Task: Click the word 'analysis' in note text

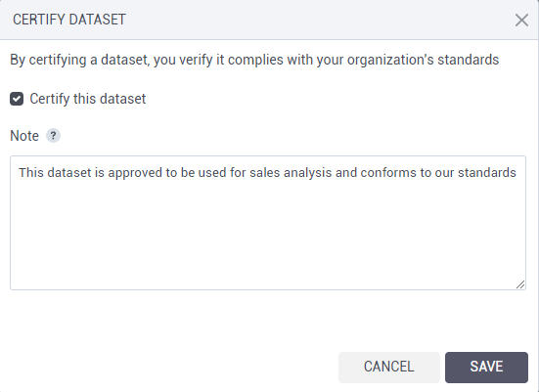Action: [x=308, y=172]
